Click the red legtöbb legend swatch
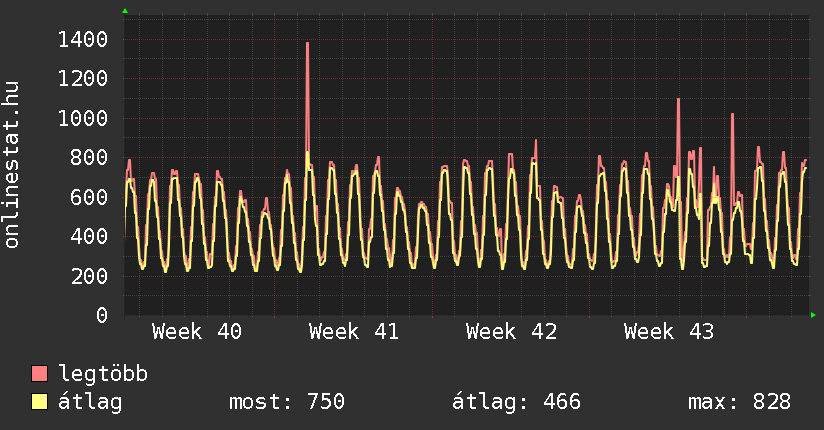824x430 pixels. click(39, 374)
